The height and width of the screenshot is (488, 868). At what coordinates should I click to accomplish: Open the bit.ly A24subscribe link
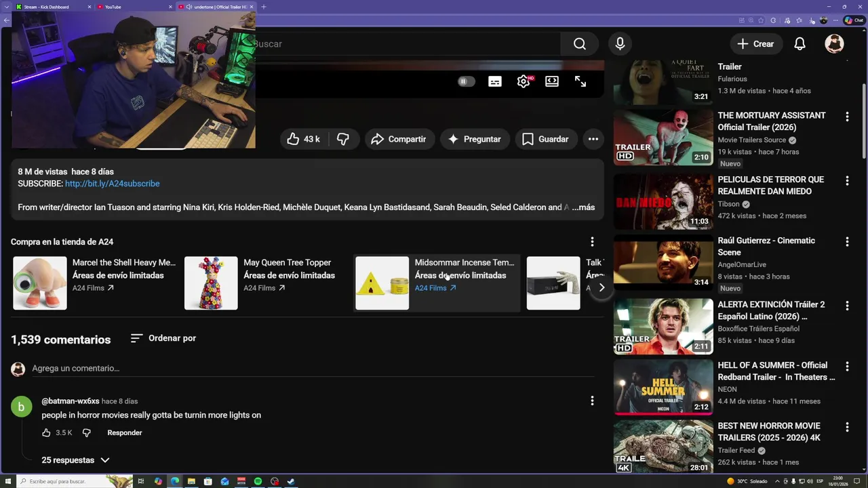click(113, 184)
